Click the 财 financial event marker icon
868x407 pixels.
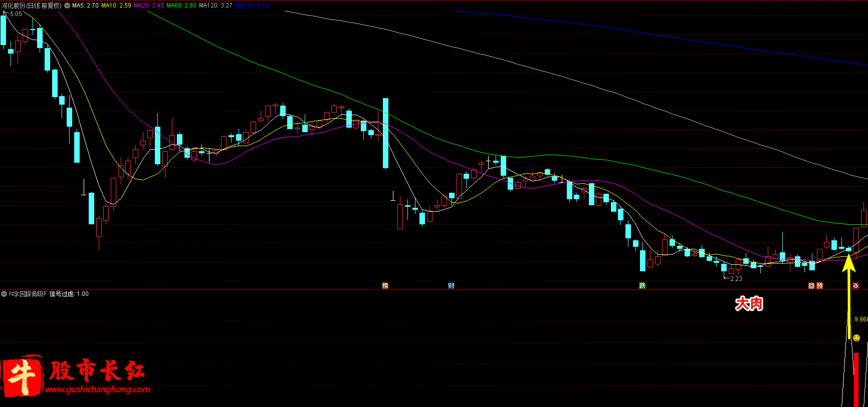pos(451,286)
